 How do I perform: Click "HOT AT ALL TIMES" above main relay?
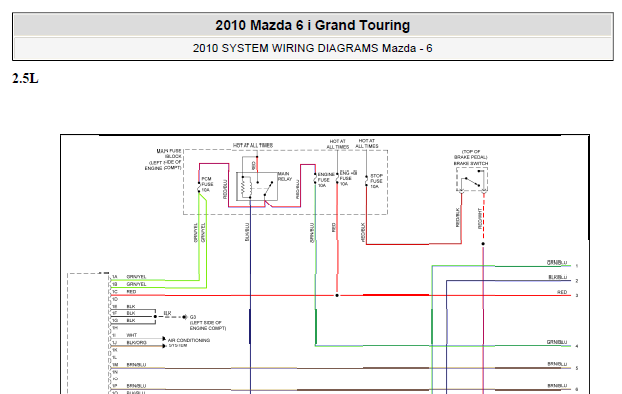(253, 146)
